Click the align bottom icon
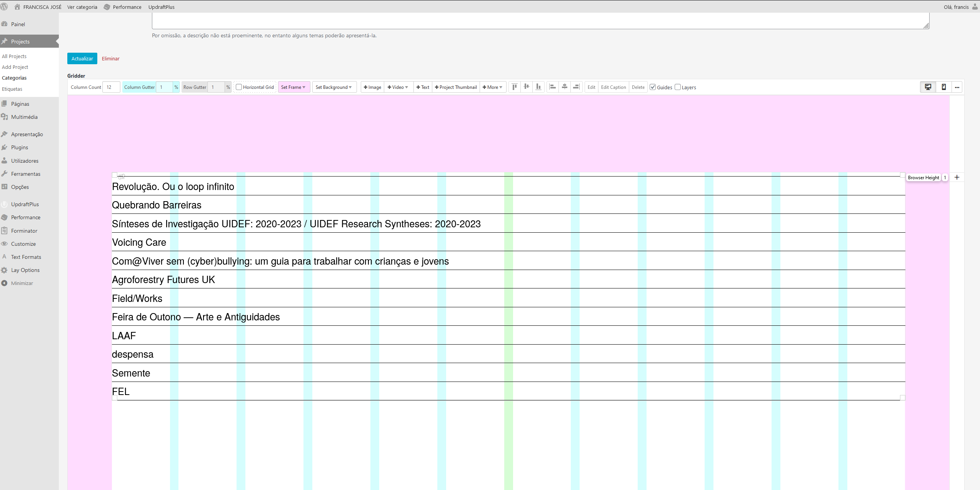 [538, 87]
